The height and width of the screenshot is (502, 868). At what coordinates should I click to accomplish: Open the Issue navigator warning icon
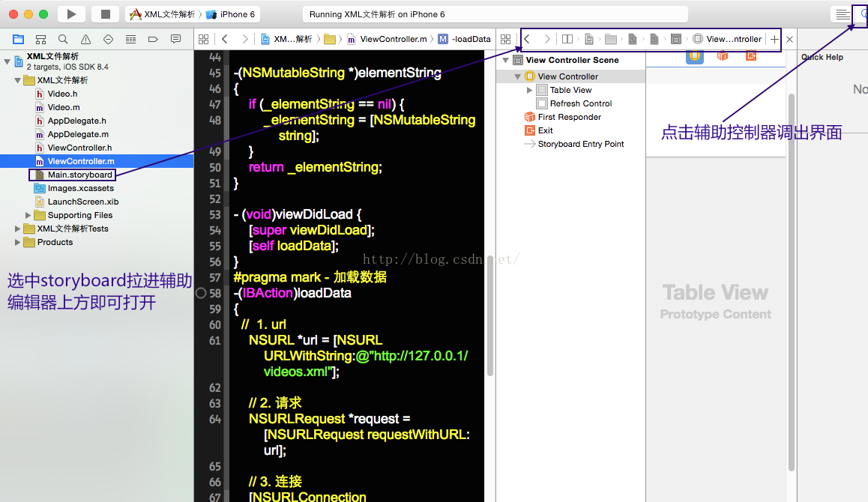point(85,39)
